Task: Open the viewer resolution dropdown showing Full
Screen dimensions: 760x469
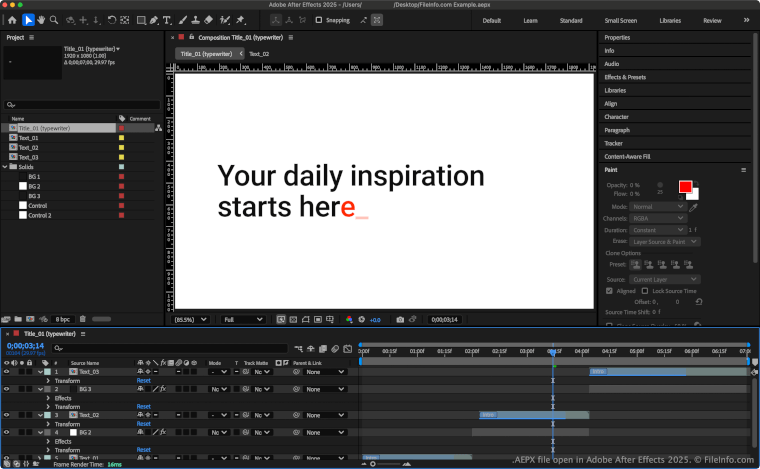Action: tap(244, 320)
